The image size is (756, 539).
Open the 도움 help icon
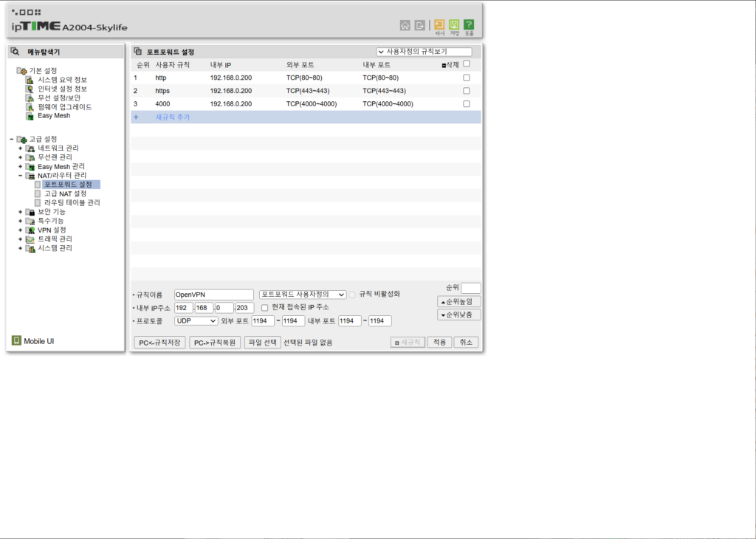click(x=469, y=24)
